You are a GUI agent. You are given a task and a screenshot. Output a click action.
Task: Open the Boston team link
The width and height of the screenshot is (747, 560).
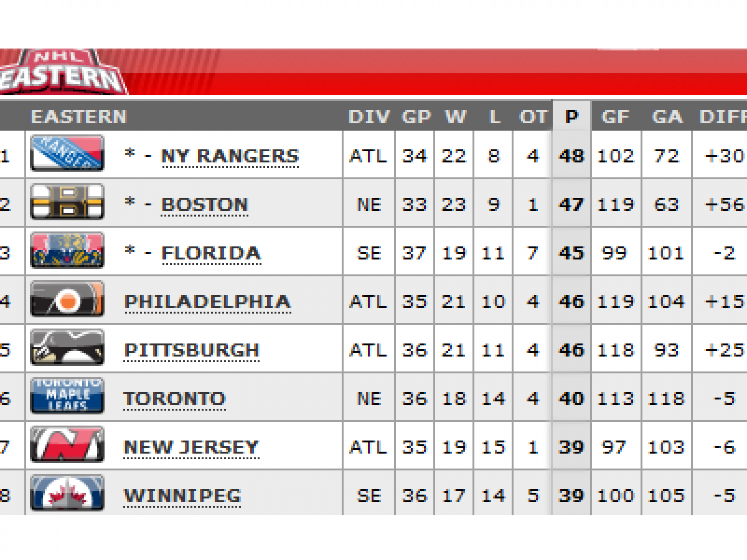pyautogui.click(x=204, y=204)
